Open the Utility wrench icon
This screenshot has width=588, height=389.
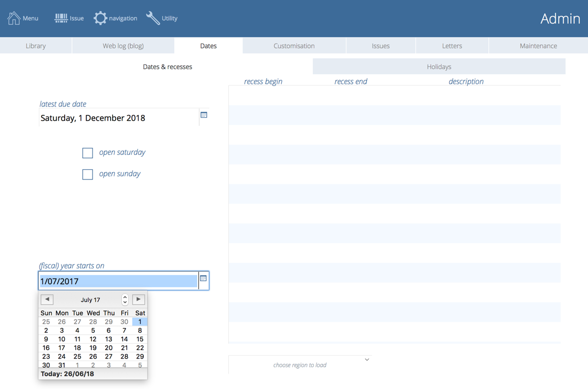pyautogui.click(x=153, y=18)
